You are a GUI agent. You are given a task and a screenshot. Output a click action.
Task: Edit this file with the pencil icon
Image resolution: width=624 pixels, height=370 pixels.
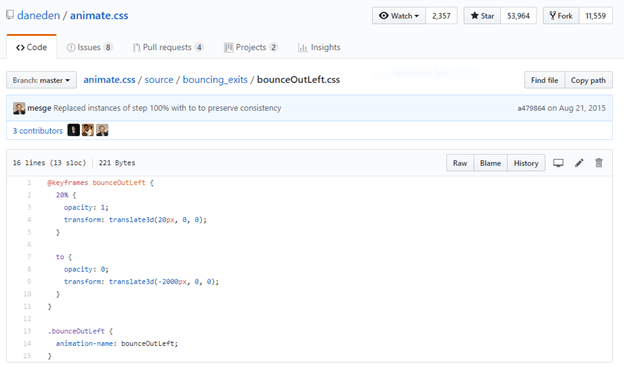click(x=579, y=163)
